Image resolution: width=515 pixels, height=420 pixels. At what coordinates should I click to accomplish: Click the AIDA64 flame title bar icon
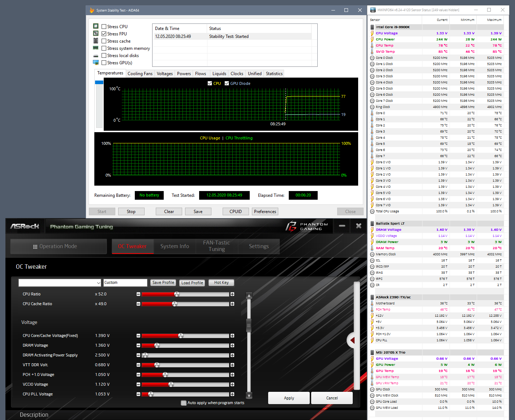(x=92, y=10)
